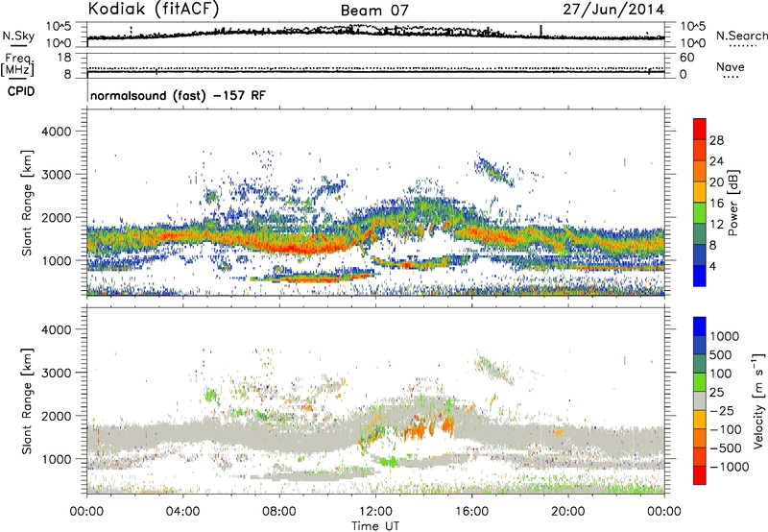Click the '1000' velocity colorbar tick
Screen dimensions: 768x532
[x=725, y=336]
